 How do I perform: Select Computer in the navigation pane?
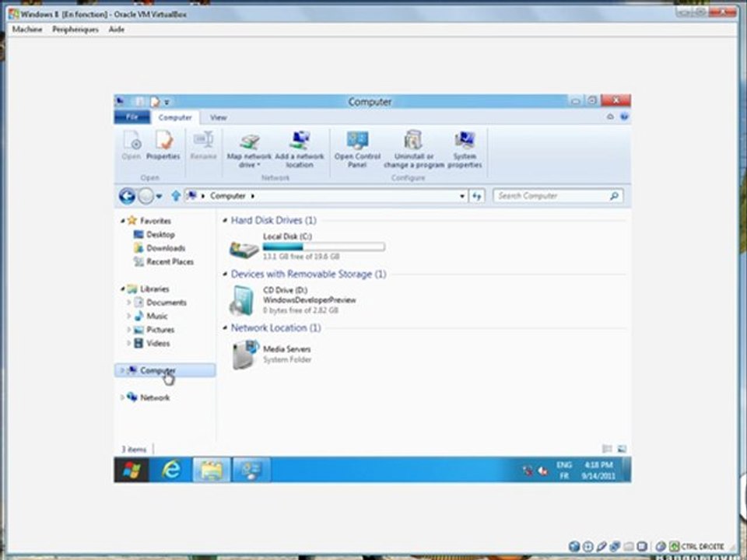coord(165,370)
